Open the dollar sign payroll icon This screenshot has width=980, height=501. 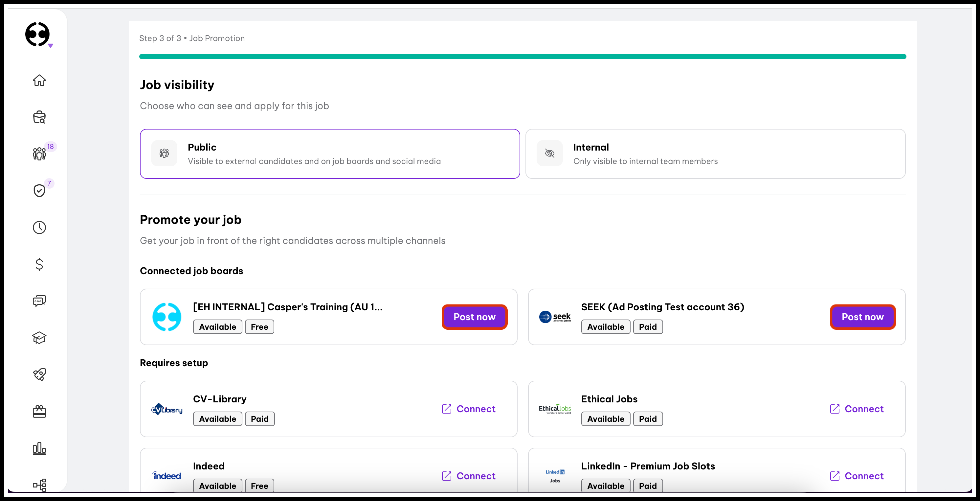point(39,264)
